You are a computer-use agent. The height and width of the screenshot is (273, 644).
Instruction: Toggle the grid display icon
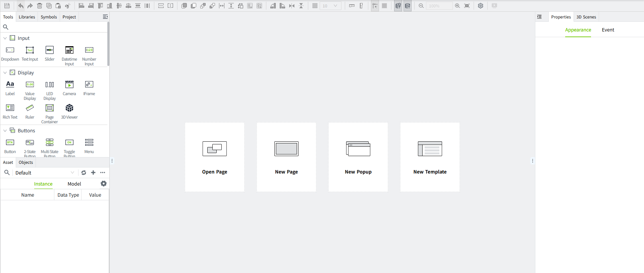315,6
